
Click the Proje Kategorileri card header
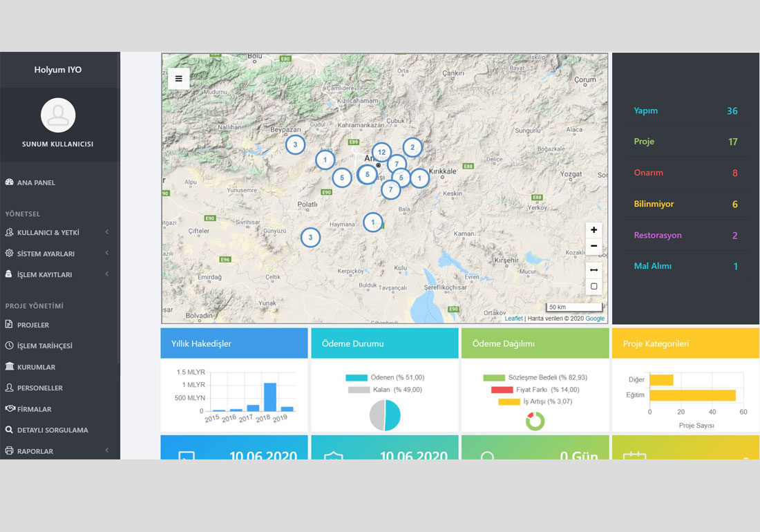coord(685,343)
